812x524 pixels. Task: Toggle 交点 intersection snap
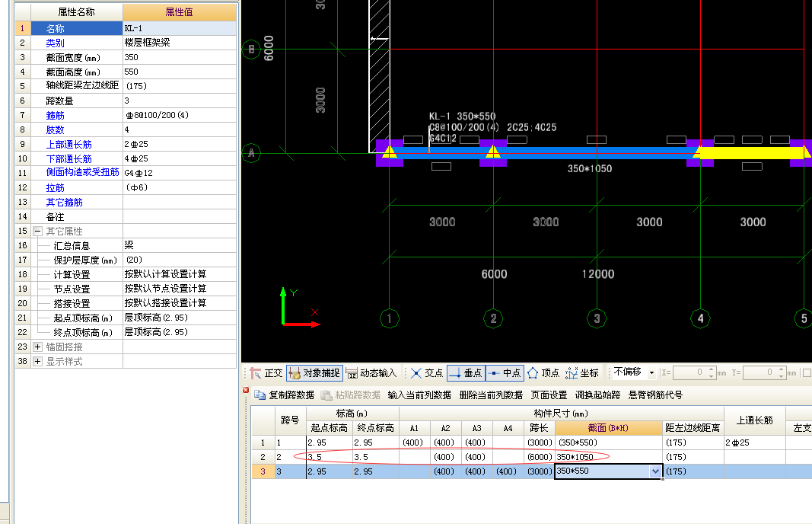[x=427, y=373]
